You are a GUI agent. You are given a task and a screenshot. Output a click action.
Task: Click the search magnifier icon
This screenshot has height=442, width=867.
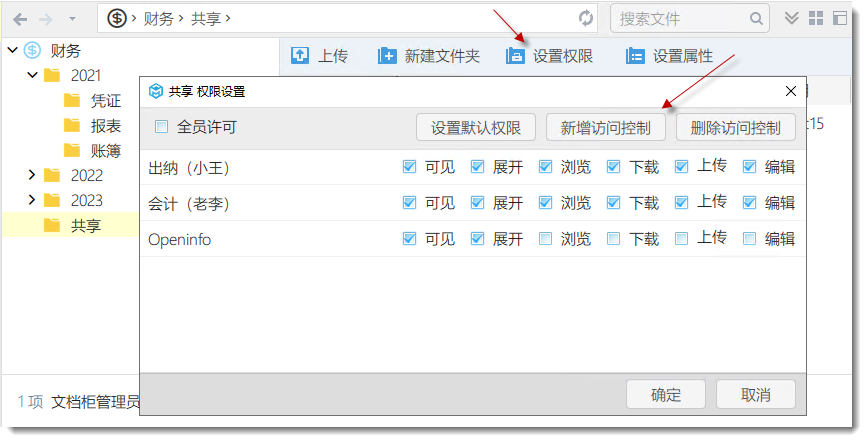[757, 19]
